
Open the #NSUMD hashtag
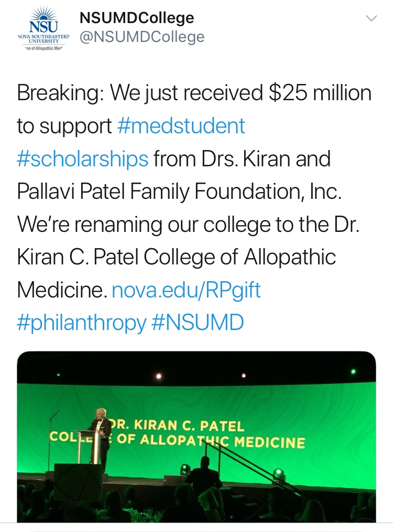point(198,323)
